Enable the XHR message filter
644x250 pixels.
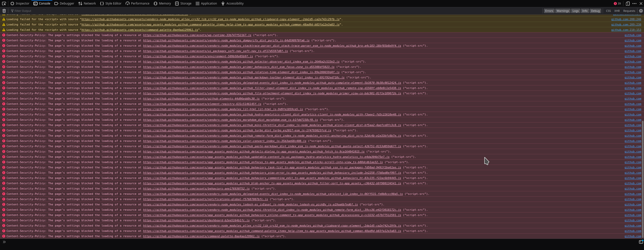(x=617, y=11)
